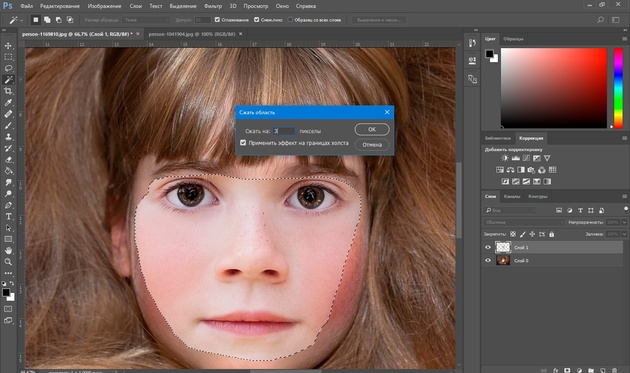Screen dimensions: 630x373
Task: Select the Smudge tool
Action: (x=8, y=182)
